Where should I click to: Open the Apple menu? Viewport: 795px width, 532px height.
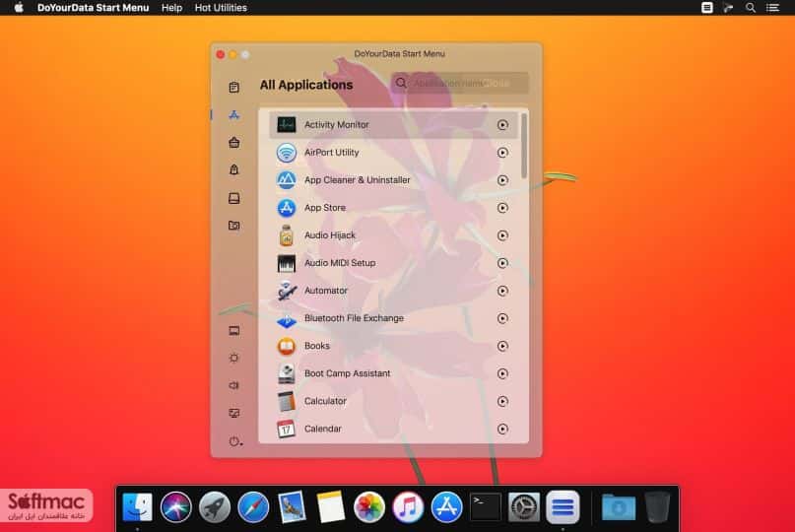19,8
